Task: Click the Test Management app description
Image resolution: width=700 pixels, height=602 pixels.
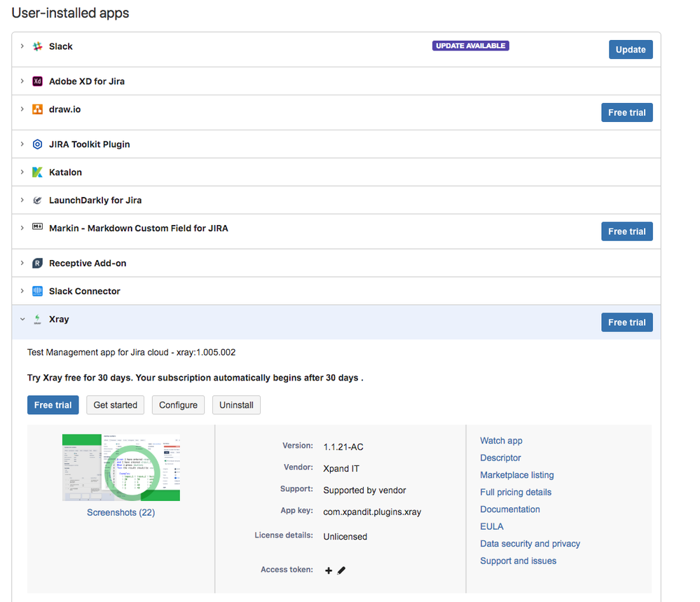Action: 131,353
